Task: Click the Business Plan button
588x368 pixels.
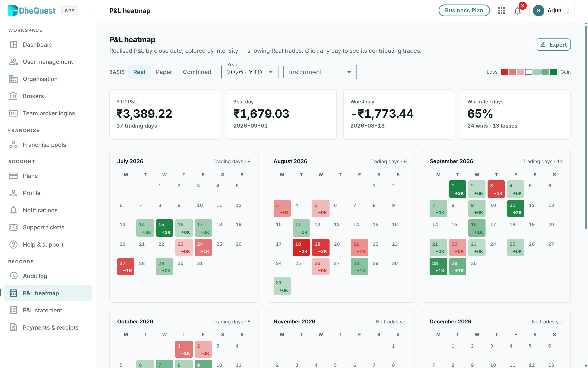Action: 464,10
